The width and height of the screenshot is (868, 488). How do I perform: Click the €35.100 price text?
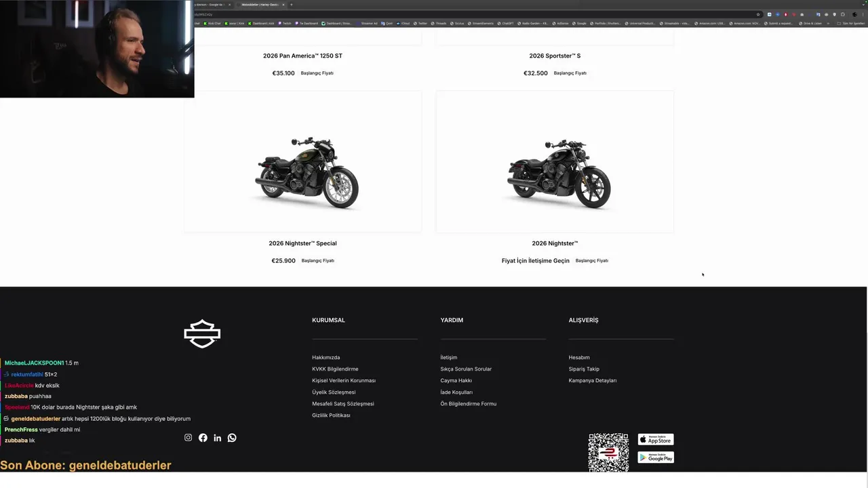(x=283, y=73)
